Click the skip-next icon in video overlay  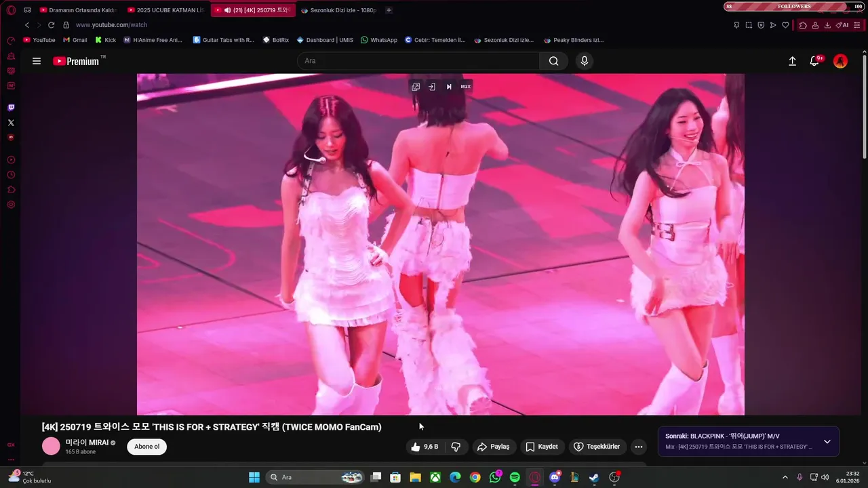[x=449, y=87]
